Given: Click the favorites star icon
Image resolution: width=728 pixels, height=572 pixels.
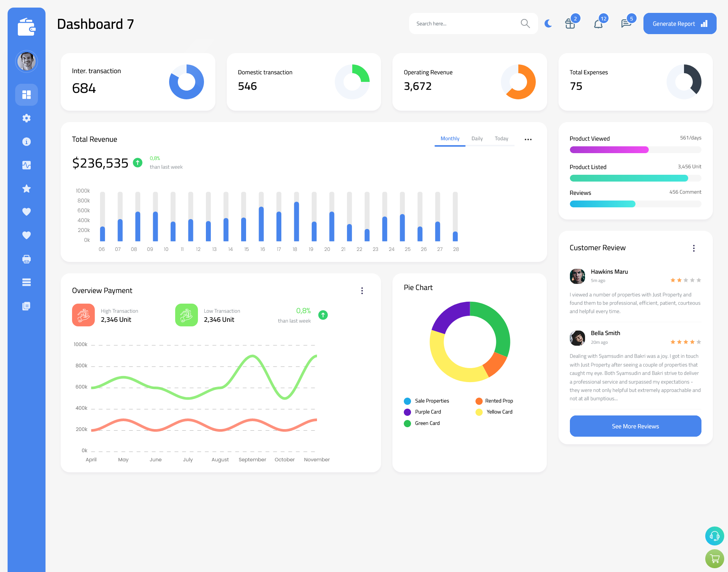Looking at the screenshot, I should tap(26, 188).
